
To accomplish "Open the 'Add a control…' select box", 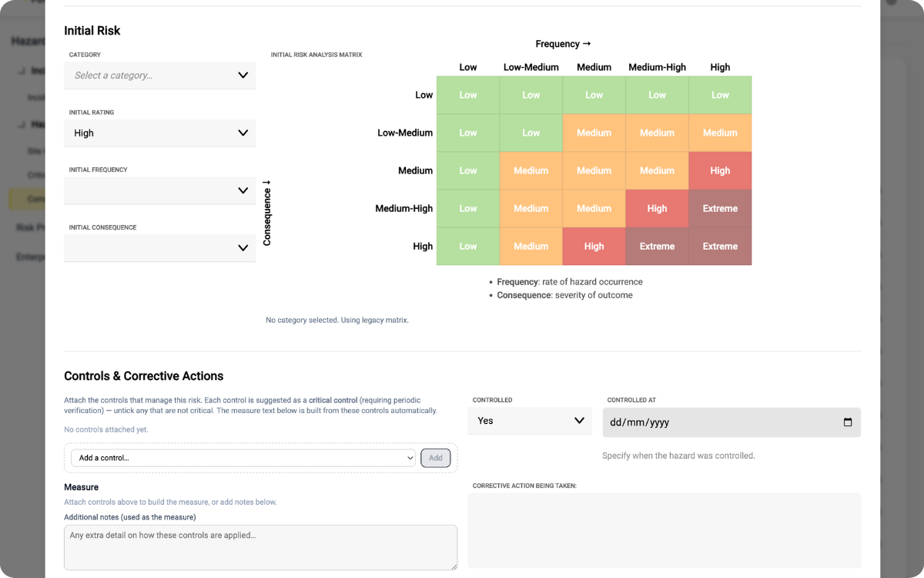I will [x=243, y=458].
